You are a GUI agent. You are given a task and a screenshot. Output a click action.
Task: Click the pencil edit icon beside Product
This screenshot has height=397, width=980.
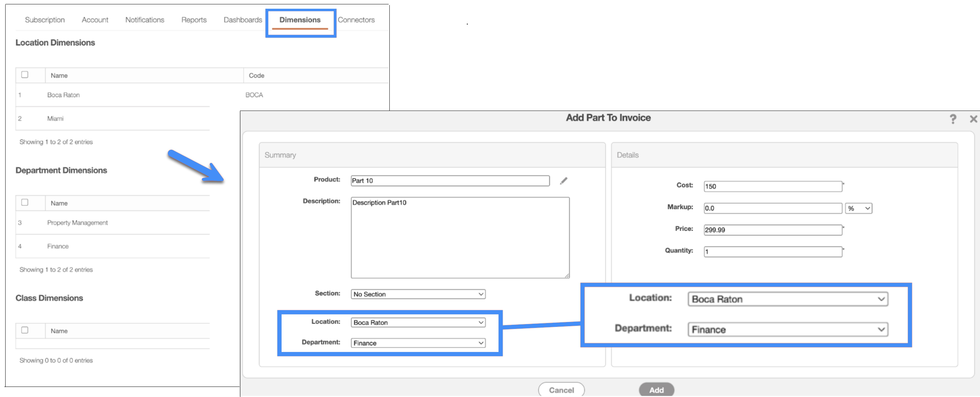coord(563,181)
